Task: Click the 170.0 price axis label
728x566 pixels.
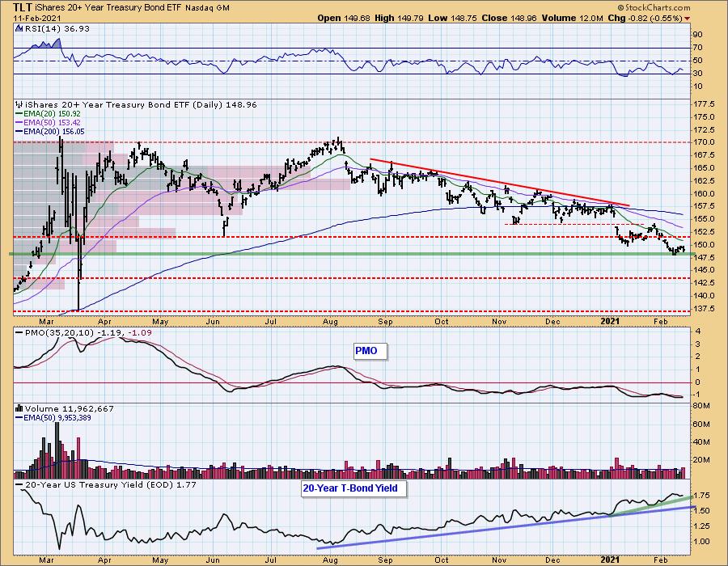Action: click(704, 142)
